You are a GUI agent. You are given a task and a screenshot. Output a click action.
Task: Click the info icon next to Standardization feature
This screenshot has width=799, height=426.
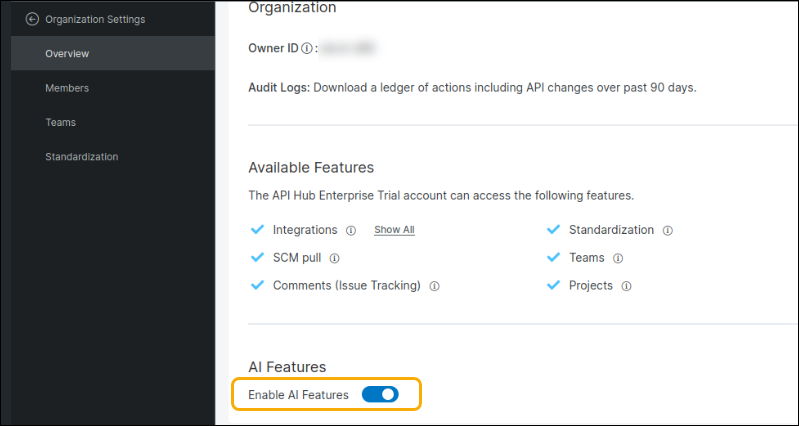pos(667,230)
